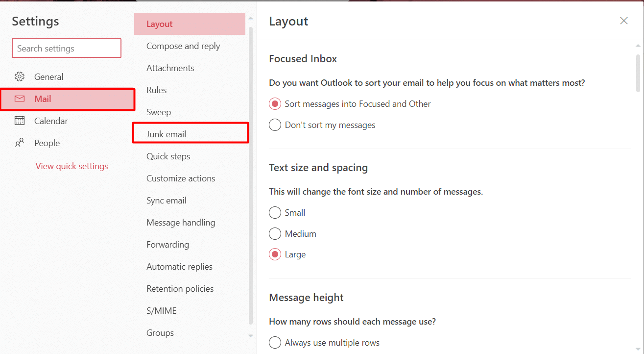The height and width of the screenshot is (354, 644).
Task: Choose Don't sort my messages option
Action: coord(275,125)
